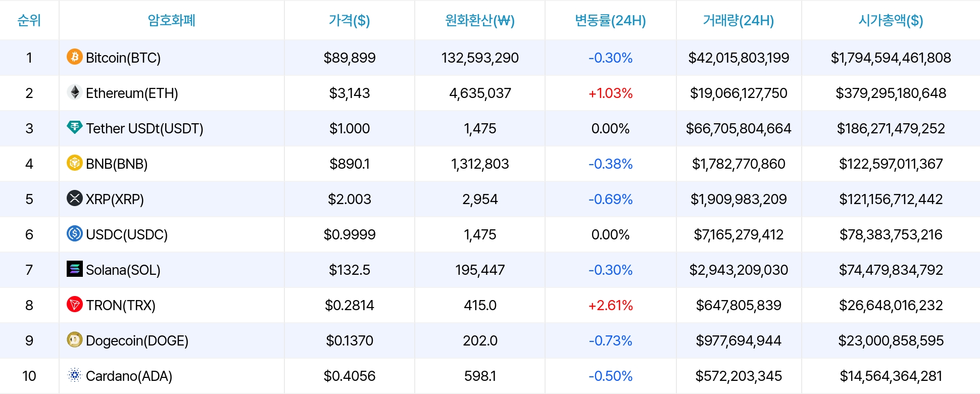The image size is (980, 394).
Task: Click the Dogecoin logo icon
Action: (75, 339)
